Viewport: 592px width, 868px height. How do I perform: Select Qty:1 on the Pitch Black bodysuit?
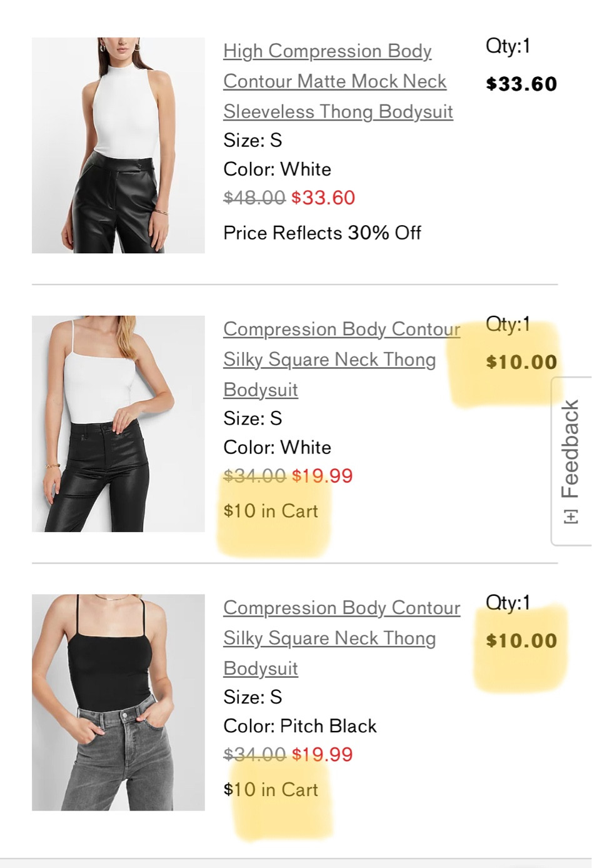pyautogui.click(x=508, y=603)
